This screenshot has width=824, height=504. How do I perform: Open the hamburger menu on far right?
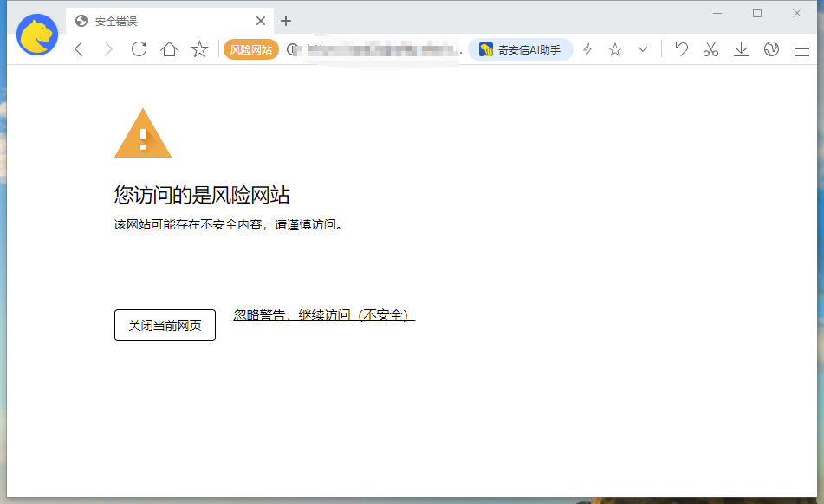801,49
